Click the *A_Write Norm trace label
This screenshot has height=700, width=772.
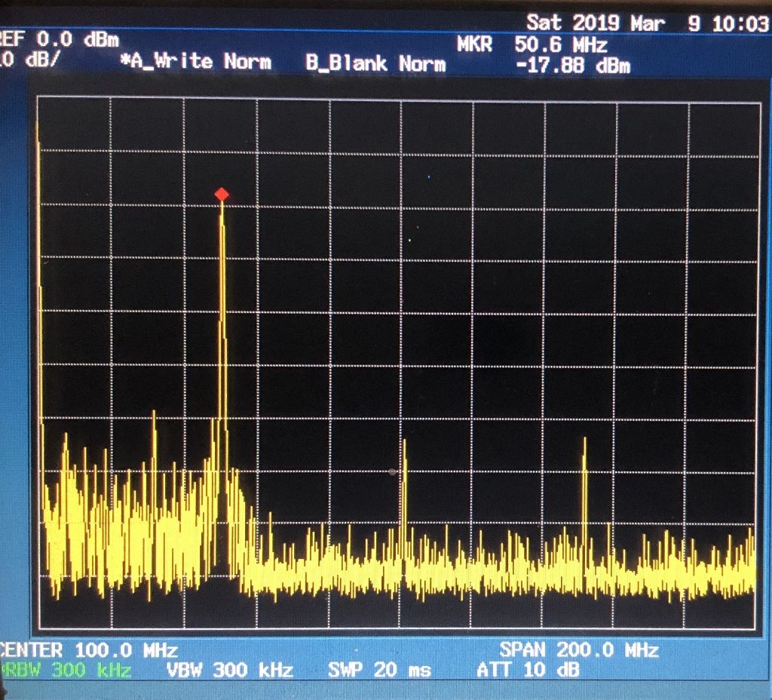196,62
